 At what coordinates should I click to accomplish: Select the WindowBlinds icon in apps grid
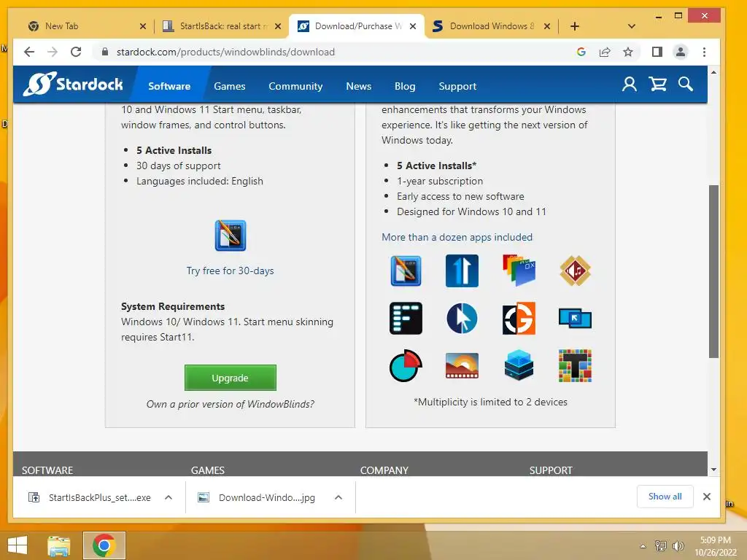tap(406, 271)
